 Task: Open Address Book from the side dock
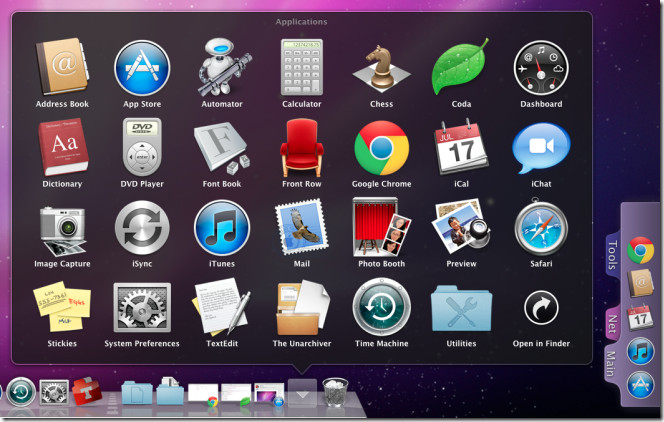pyautogui.click(x=641, y=283)
